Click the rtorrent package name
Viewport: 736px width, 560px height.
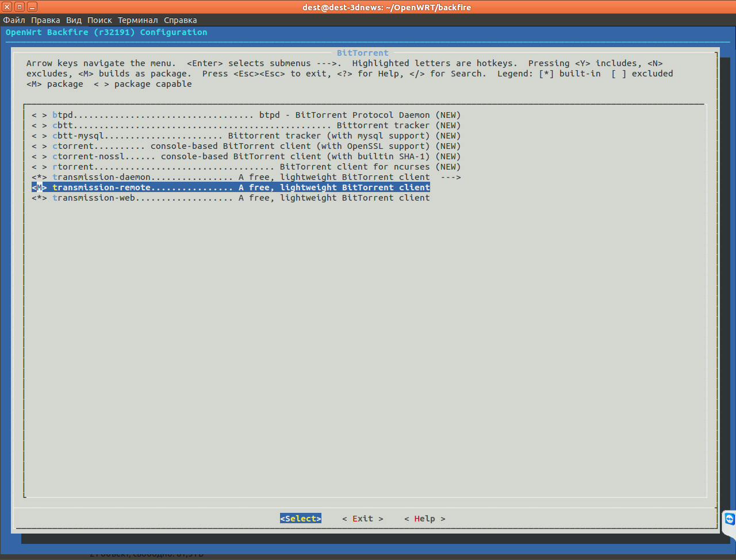[73, 167]
